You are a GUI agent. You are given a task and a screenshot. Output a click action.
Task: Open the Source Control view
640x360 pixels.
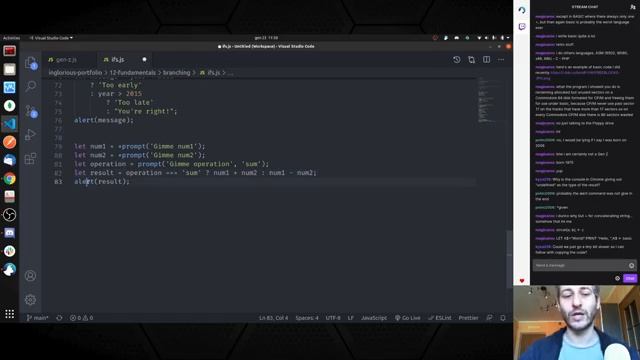click(31, 111)
